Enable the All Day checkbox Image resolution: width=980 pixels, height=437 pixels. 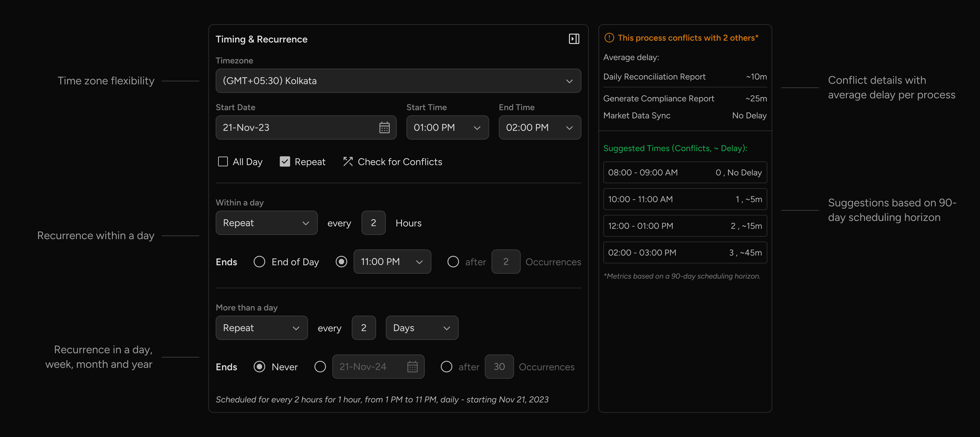223,161
